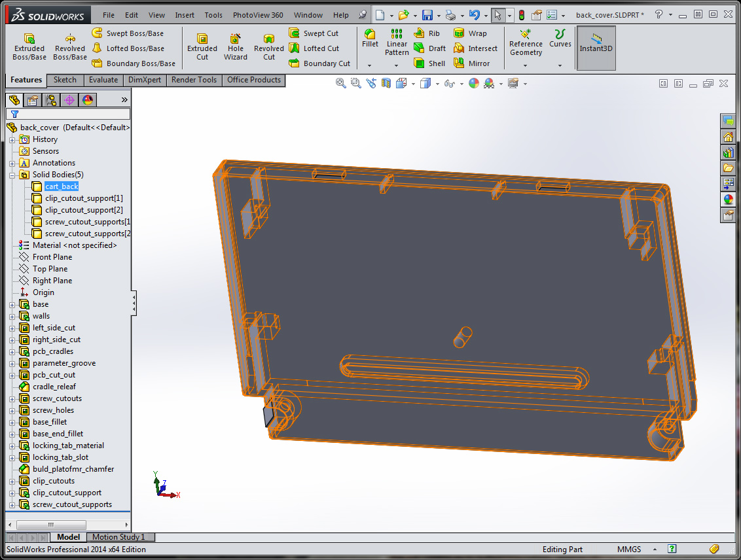Select the cradle_releaf feature

[x=54, y=387]
